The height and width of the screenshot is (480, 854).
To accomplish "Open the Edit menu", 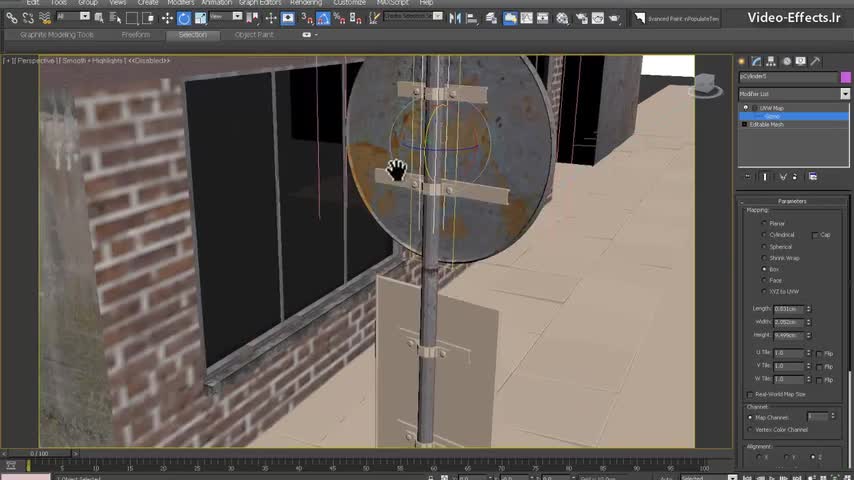I will coord(33,3).
